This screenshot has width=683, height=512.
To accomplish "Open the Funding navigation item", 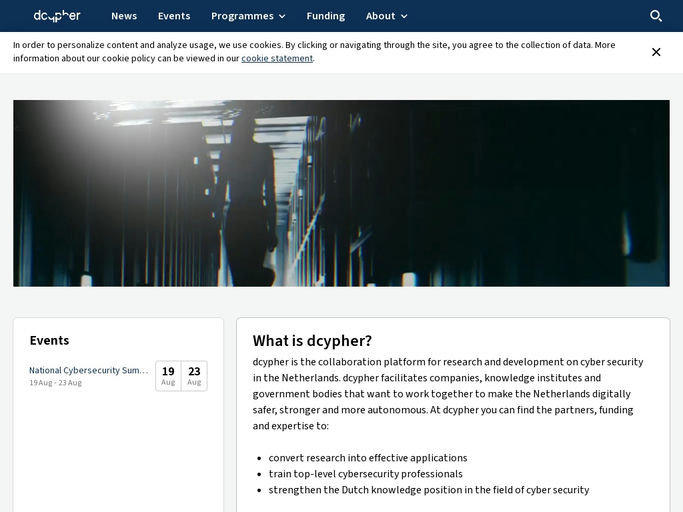I will coord(326,16).
